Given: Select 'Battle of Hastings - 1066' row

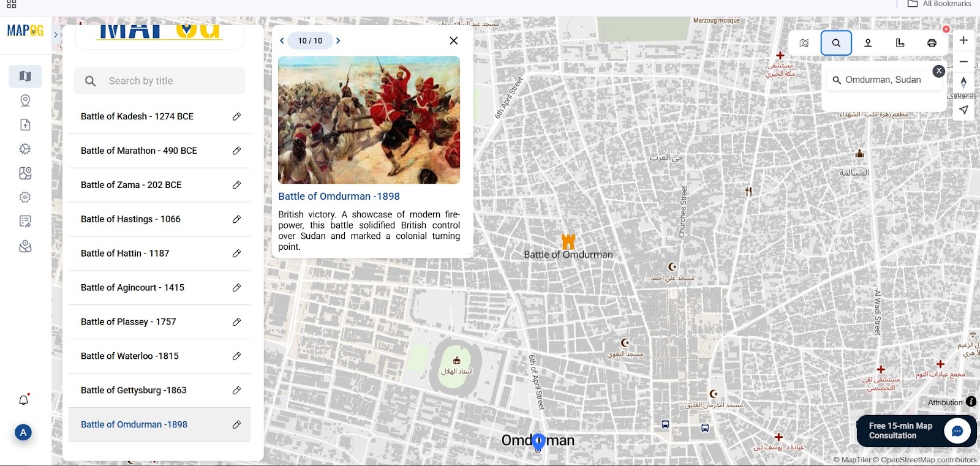Looking at the screenshot, I should [x=159, y=219].
